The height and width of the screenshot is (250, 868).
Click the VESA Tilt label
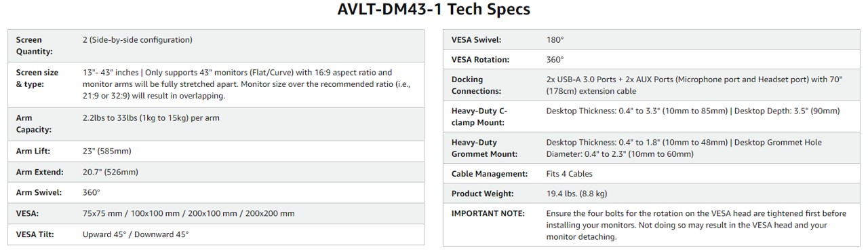point(35,234)
